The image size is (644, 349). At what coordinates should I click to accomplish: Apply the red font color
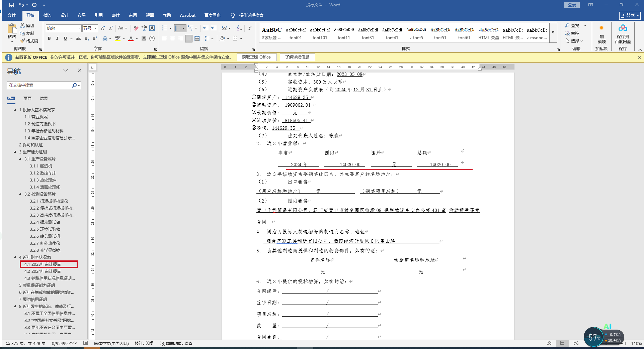[131, 38]
